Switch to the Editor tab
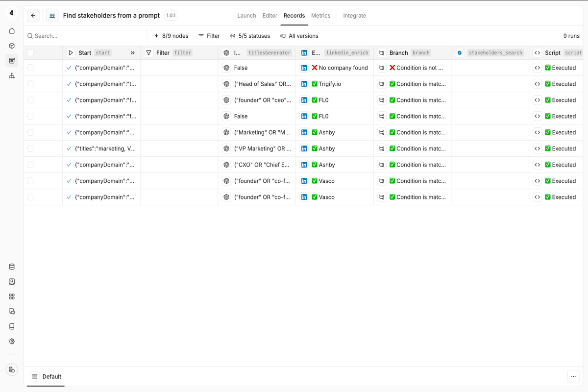Image resolution: width=588 pixels, height=392 pixels. tap(269, 16)
